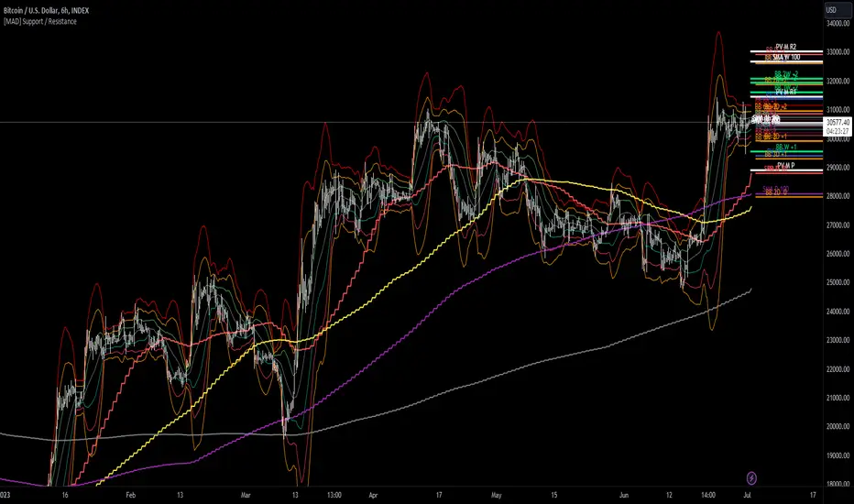Click the Jul date on time axis
The image size is (854, 504).
748,495
